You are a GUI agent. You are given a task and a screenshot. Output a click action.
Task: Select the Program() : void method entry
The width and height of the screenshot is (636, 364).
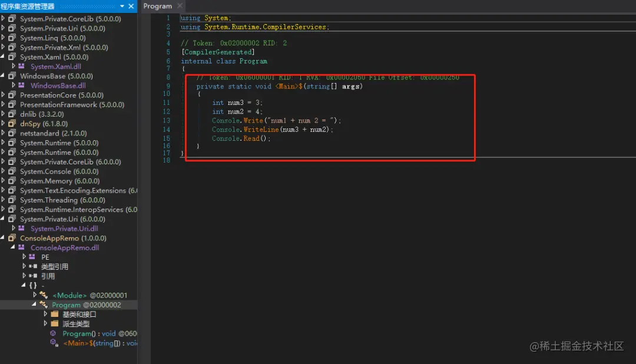coord(100,333)
